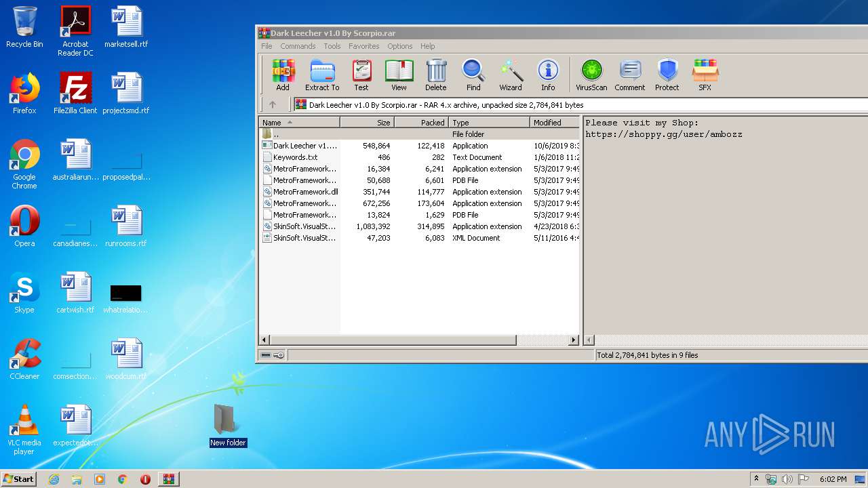868x488 pixels.
Task: Open the Tools menu
Action: tap(332, 46)
